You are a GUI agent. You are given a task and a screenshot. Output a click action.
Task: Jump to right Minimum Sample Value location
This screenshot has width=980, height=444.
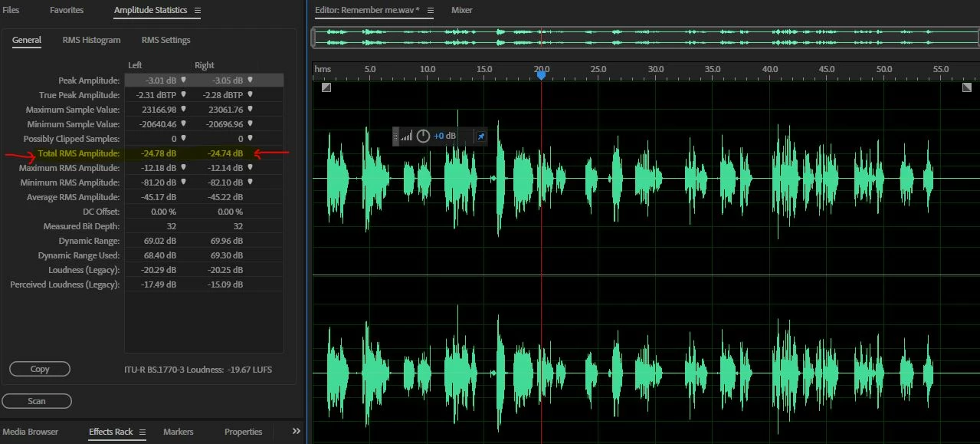(x=250, y=123)
